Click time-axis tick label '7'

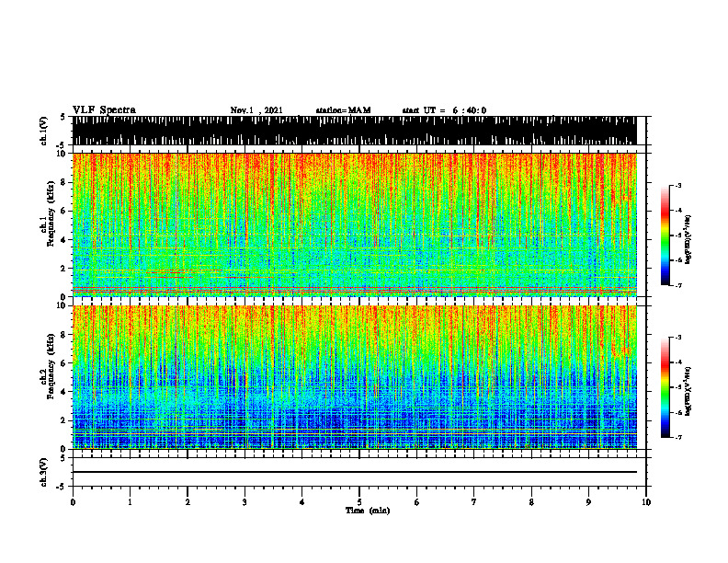[474, 502]
